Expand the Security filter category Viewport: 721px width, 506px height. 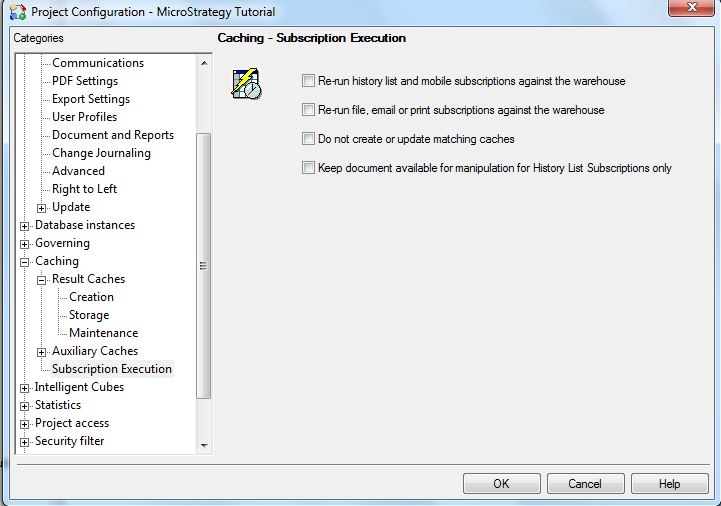pos(24,442)
